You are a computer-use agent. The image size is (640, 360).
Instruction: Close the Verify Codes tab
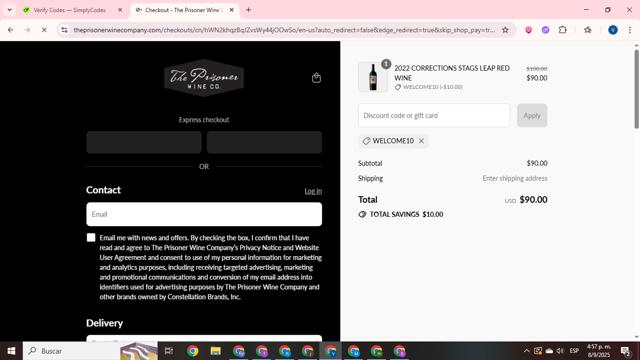coord(120,10)
